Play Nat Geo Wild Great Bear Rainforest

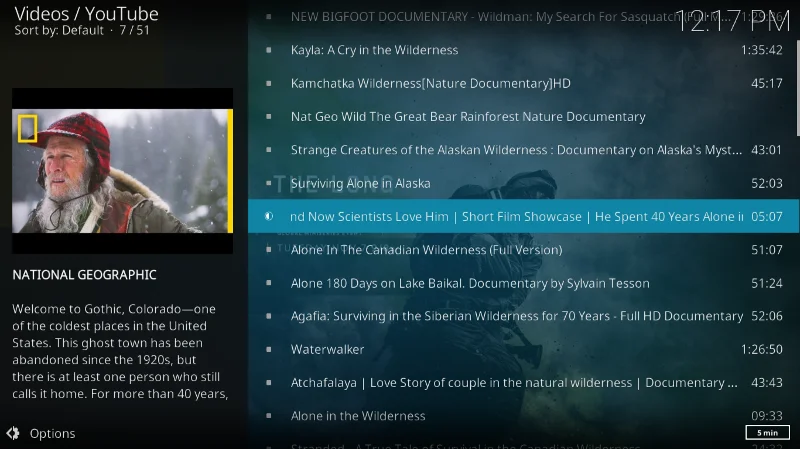pos(523,116)
